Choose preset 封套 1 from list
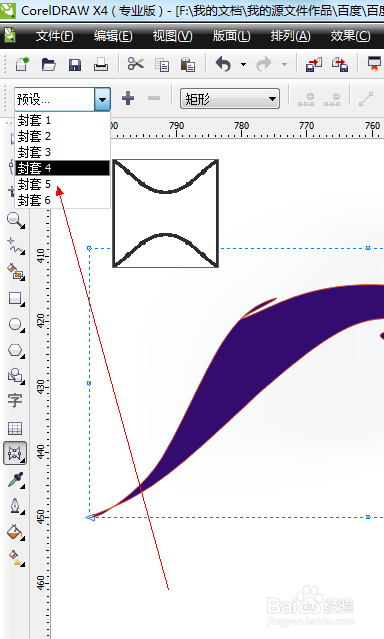The width and height of the screenshot is (384, 639). coord(62,120)
